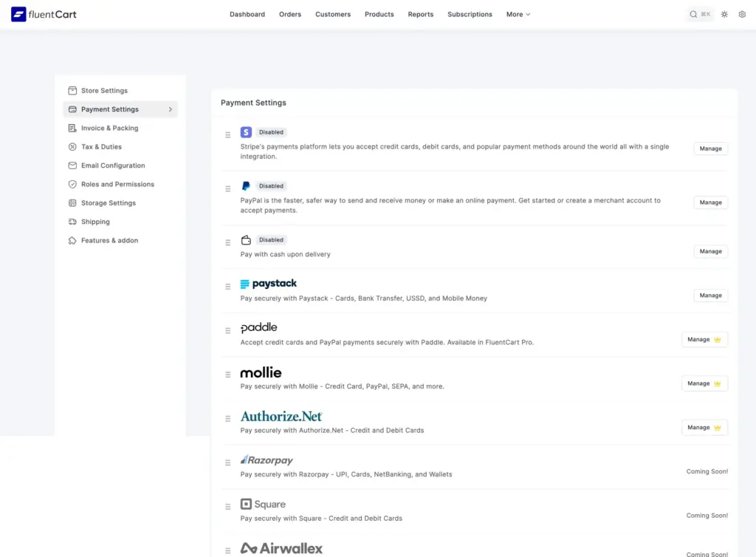The width and height of the screenshot is (756, 557).
Task: Click the Authorize.Net logo
Action: tap(281, 416)
